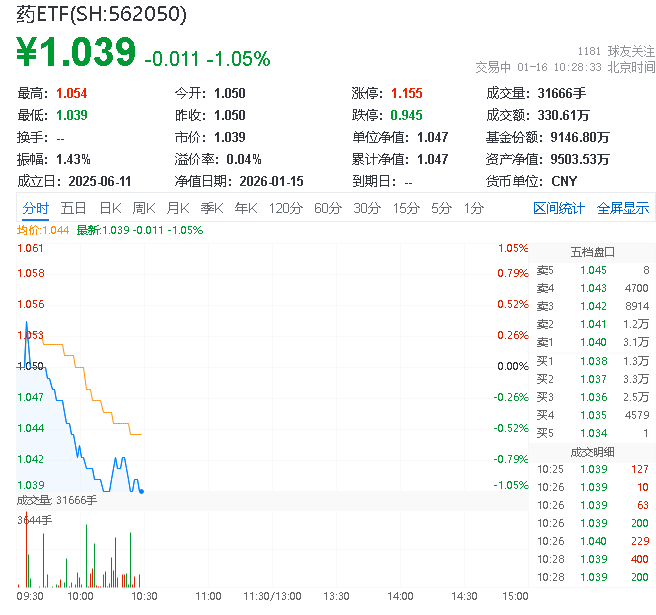The width and height of the screenshot is (656, 615).
Task: Switch to 120分 interval chart
Action: [x=285, y=208]
